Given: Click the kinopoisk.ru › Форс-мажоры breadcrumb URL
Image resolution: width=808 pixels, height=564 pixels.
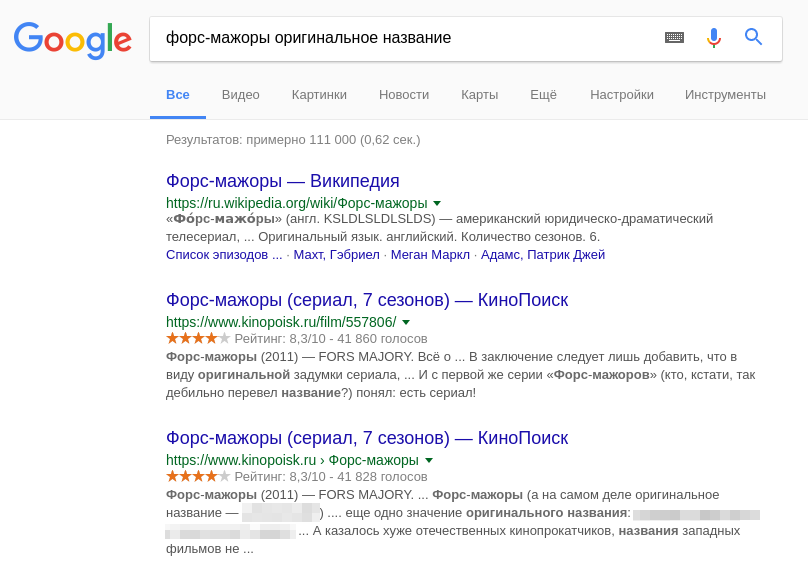Looking at the screenshot, I should (x=292, y=460).
